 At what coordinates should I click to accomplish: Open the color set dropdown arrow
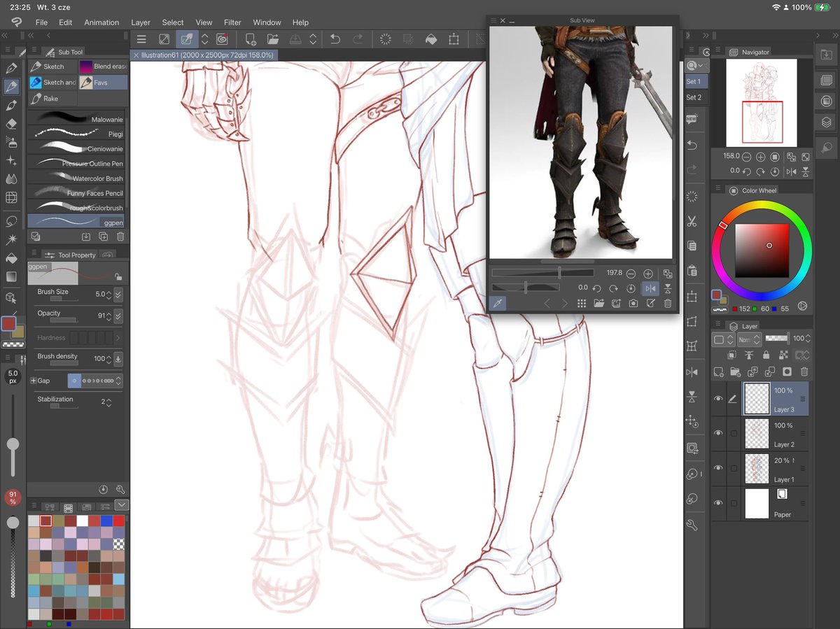122,504
